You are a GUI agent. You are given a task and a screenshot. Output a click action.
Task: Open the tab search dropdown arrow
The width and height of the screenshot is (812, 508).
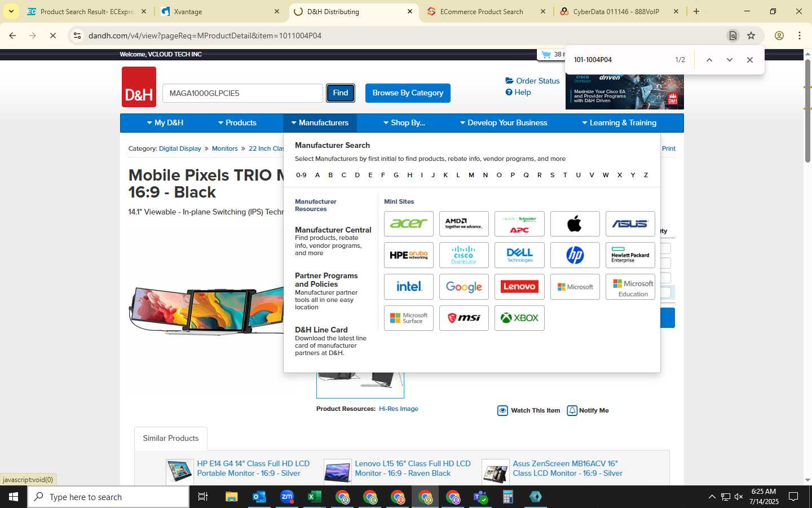(11, 11)
